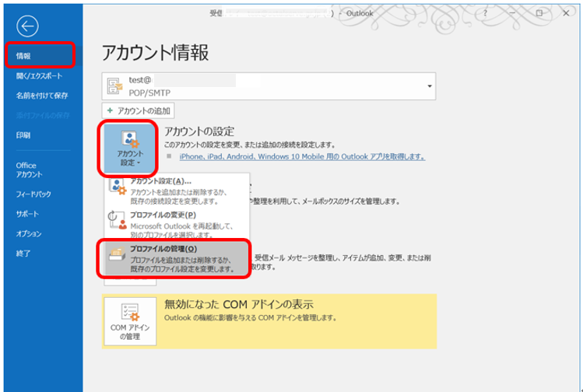Open サポート in the sidebar
Viewport: 583px width, 392px height.
[27, 214]
